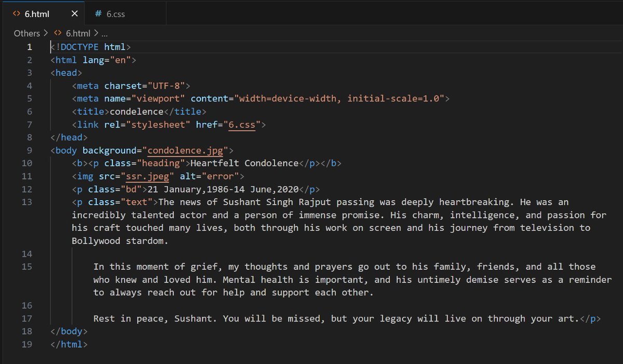Image resolution: width=623 pixels, height=364 pixels.
Task: Click the CSS hash icon on 6.css tab
Action: (x=98, y=13)
